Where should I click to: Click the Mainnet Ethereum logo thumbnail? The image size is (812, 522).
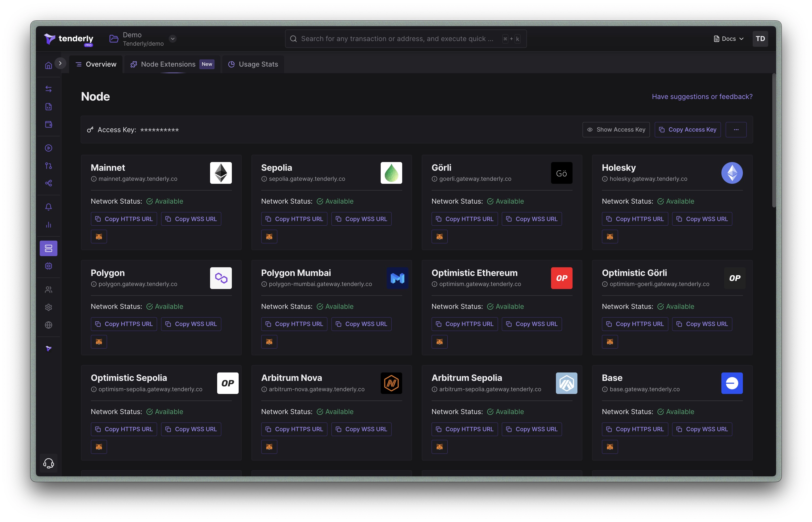221,173
